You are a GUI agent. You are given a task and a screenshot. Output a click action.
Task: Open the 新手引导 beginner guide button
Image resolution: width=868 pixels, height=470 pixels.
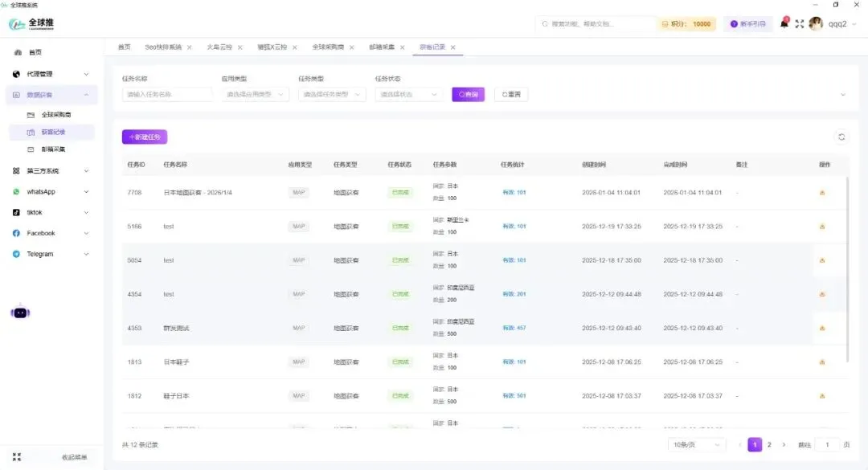[748, 24]
